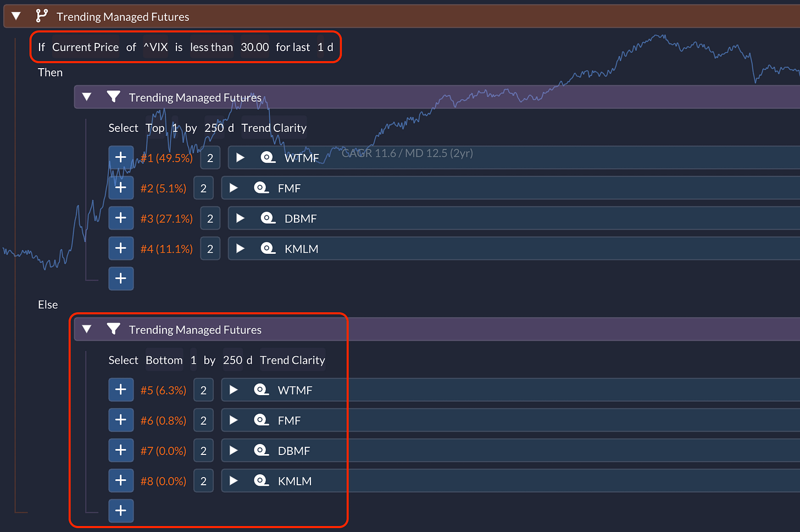Click the asset icon of KMLM ranked #8
800x532 pixels.
click(261, 481)
